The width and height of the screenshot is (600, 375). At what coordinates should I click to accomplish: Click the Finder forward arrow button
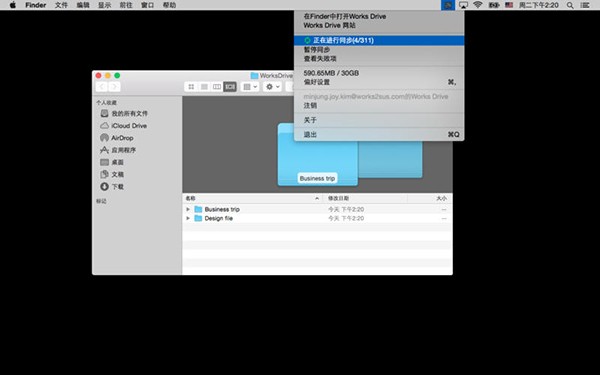[114, 87]
